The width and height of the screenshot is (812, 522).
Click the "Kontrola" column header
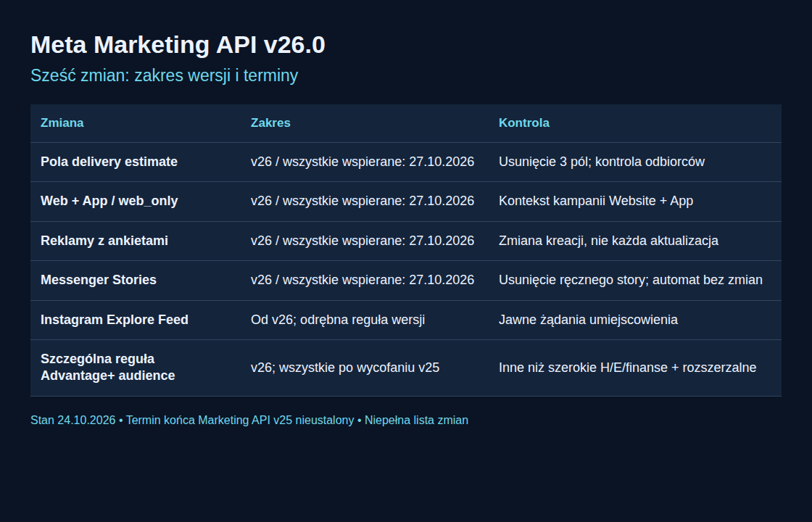524,123
